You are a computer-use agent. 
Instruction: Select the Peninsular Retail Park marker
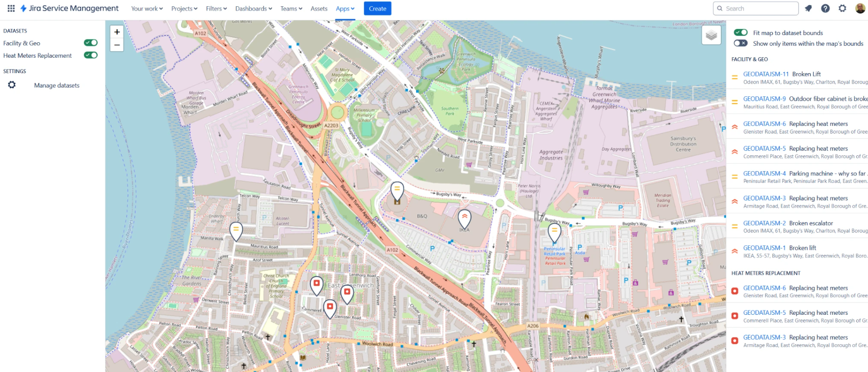554,233
